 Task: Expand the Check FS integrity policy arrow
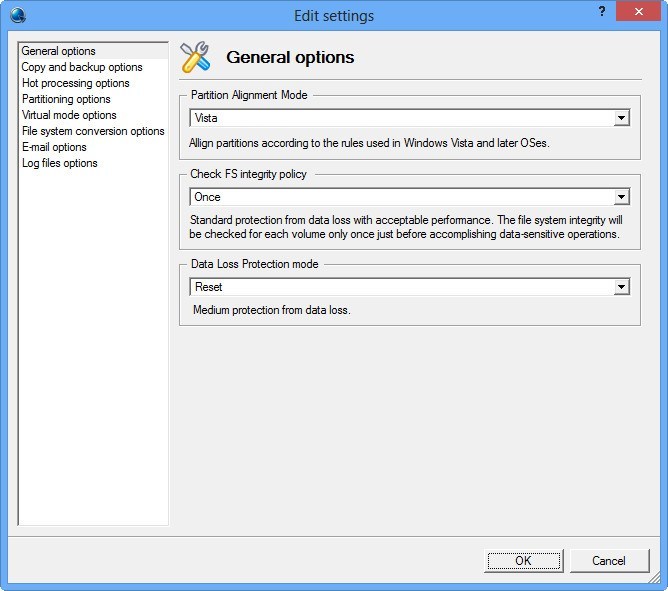click(x=621, y=197)
